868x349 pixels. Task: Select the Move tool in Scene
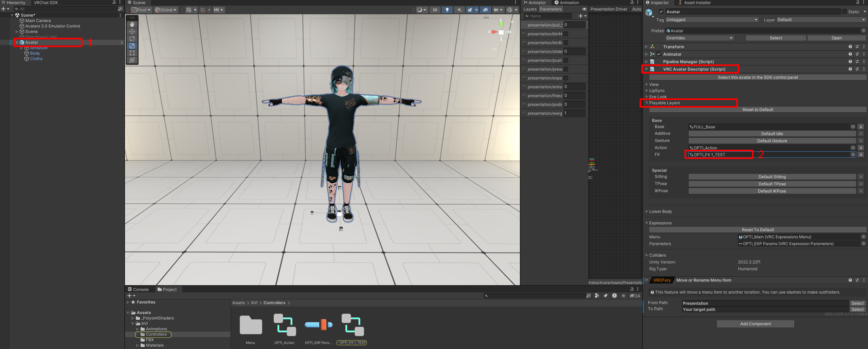click(x=132, y=32)
